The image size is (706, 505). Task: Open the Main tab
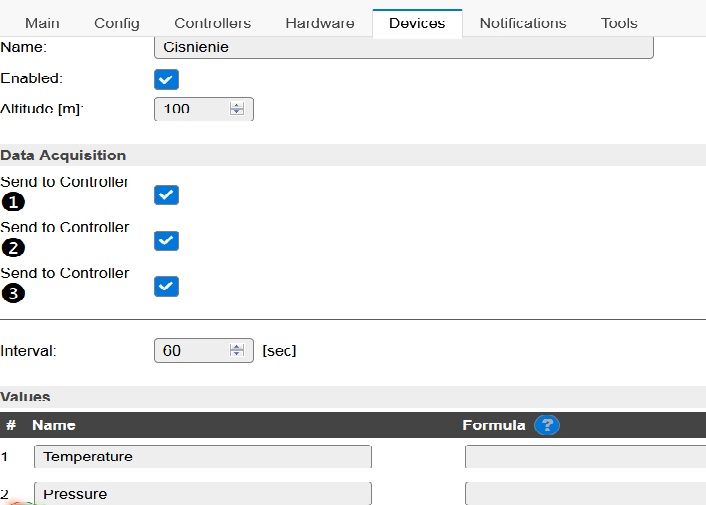[x=42, y=23]
